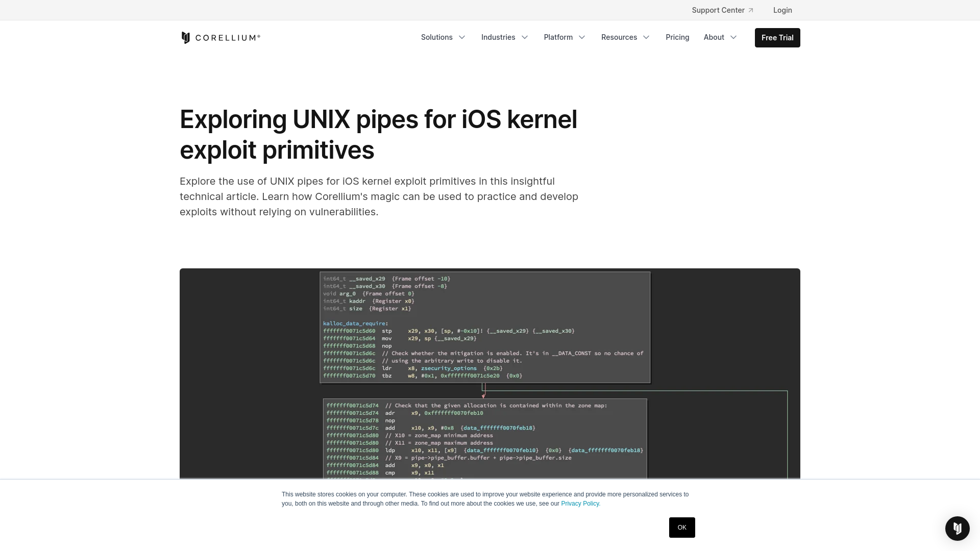Expand the Industries chevron
The image size is (980, 551).
coord(525,37)
